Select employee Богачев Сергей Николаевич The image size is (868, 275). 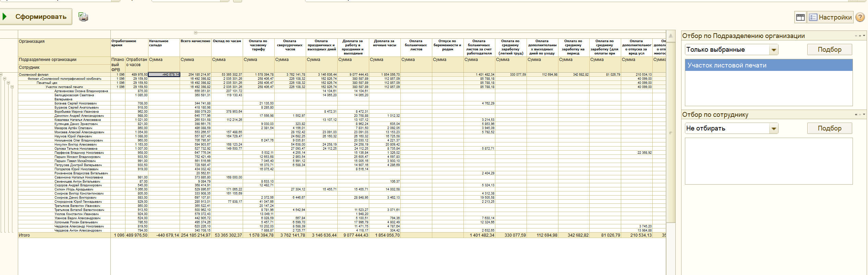tap(75, 103)
